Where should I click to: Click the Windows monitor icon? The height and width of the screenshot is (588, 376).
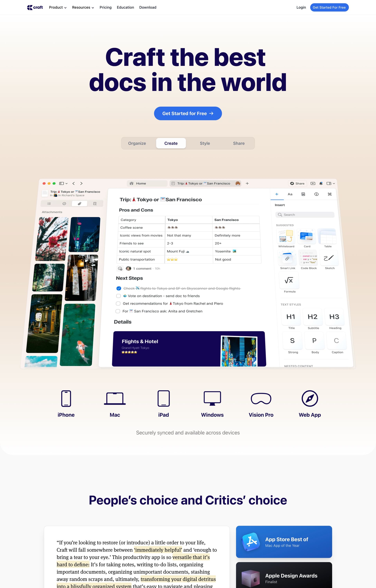pos(212,398)
